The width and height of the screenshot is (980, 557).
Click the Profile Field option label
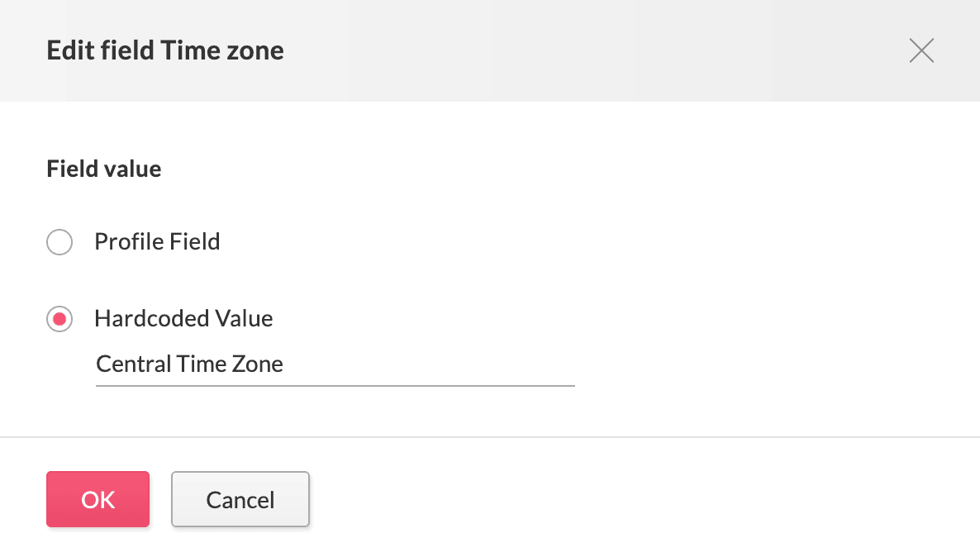[x=157, y=242]
